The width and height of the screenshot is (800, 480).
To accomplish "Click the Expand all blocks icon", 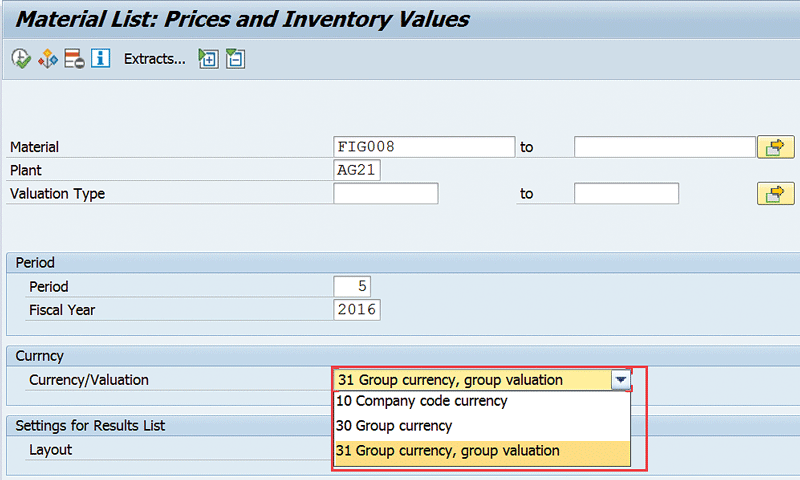I will pos(208,59).
